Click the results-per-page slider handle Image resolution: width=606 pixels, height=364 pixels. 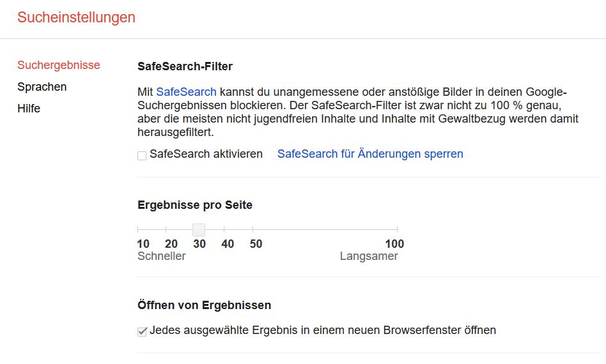click(x=199, y=229)
